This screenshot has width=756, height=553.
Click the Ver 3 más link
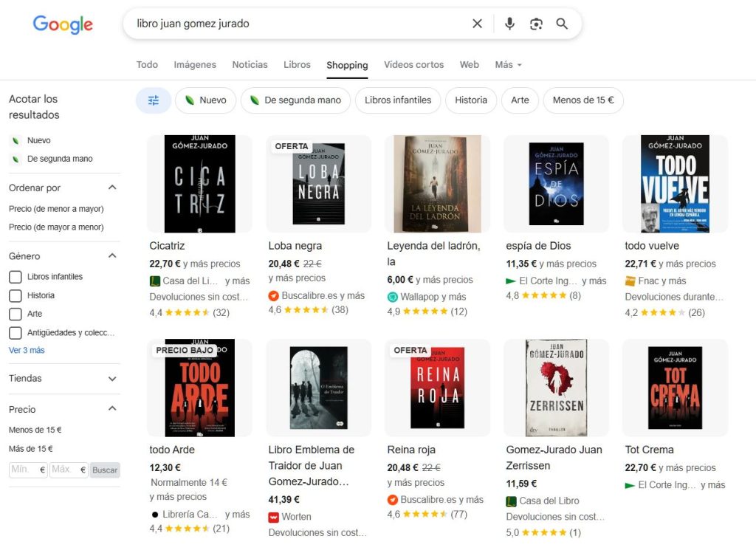[27, 351]
